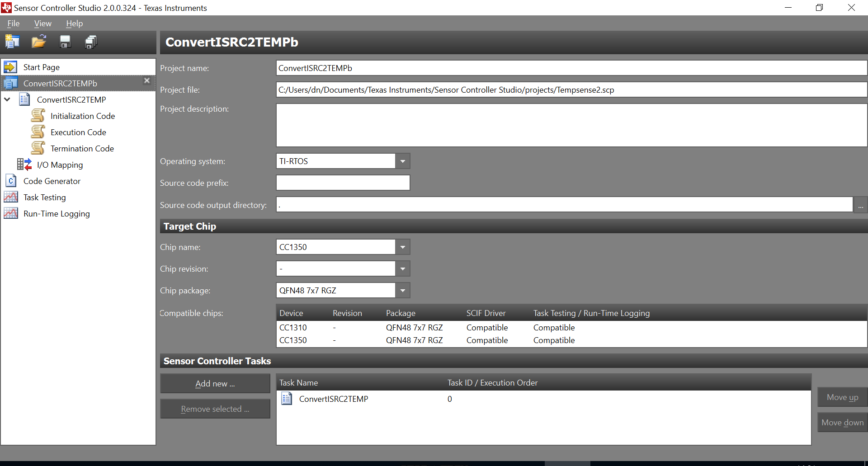
Task: Collapse the ConvertISRC2TEMP tree node
Action: [7, 99]
